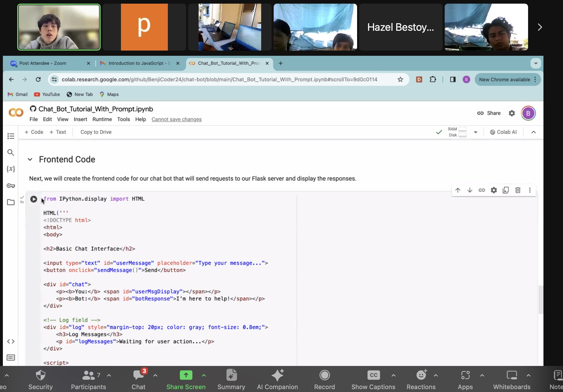Bookmark the current page with the star
The height and width of the screenshot is (392, 563).
[400, 79]
